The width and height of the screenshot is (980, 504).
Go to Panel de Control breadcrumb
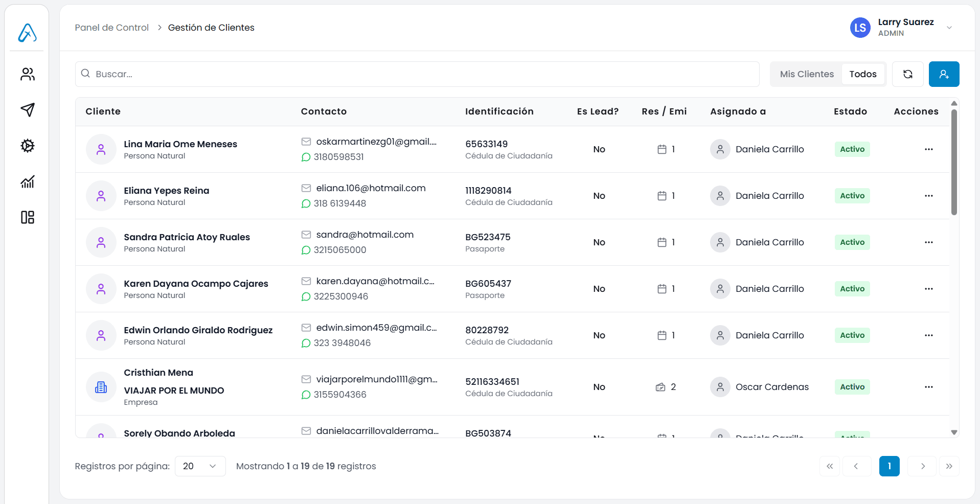tap(111, 28)
